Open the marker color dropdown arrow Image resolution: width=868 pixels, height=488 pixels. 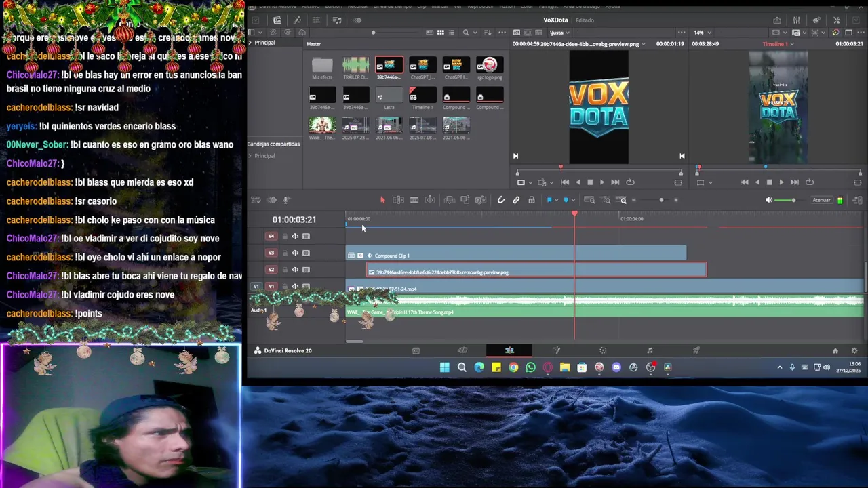574,200
